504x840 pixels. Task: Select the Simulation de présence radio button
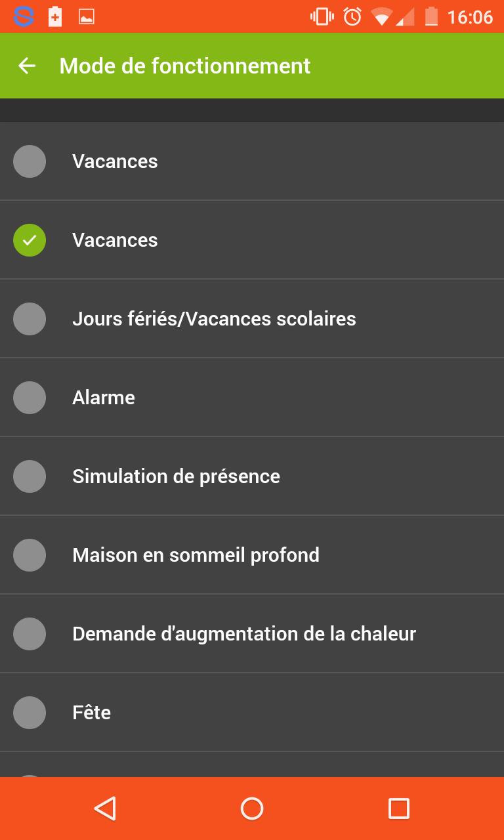tap(30, 476)
